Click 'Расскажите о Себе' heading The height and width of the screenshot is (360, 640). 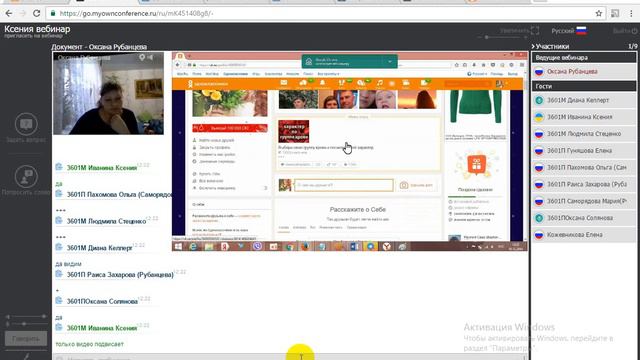(358, 209)
